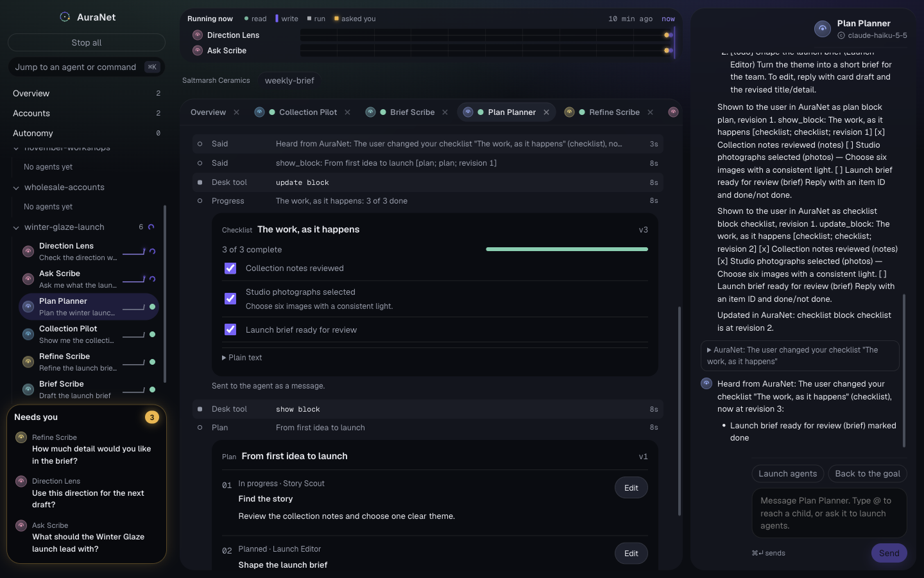Click the Direction Lens sidebar avatar icon
Viewport: 924px width, 578px height.
(x=28, y=252)
